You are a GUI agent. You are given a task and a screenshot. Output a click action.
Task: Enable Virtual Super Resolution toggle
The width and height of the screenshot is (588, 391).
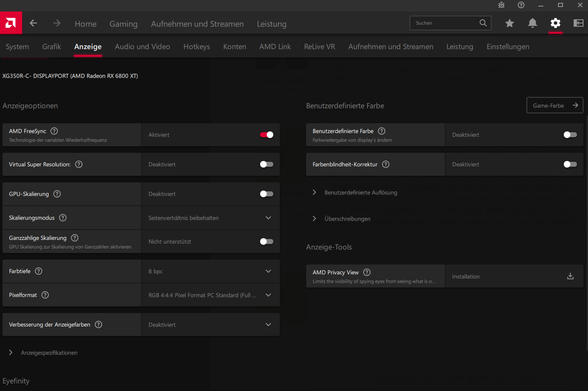point(267,164)
